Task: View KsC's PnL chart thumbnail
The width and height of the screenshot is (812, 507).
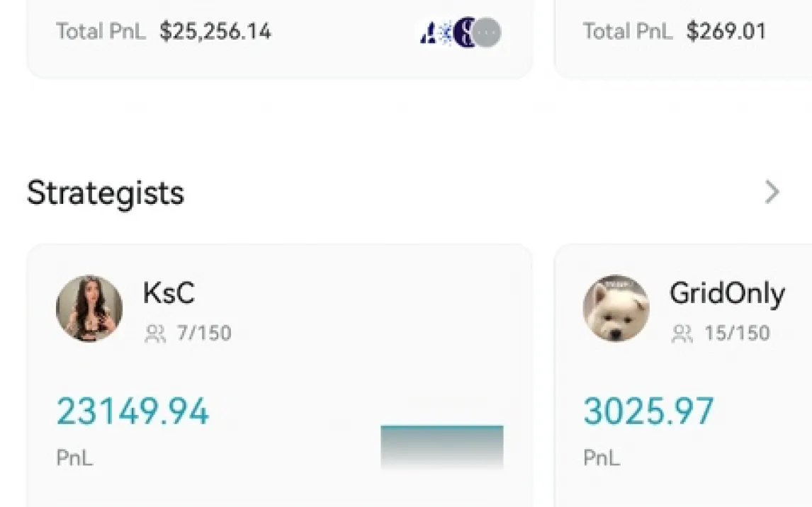Action: pyautogui.click(x=441, y=446)
